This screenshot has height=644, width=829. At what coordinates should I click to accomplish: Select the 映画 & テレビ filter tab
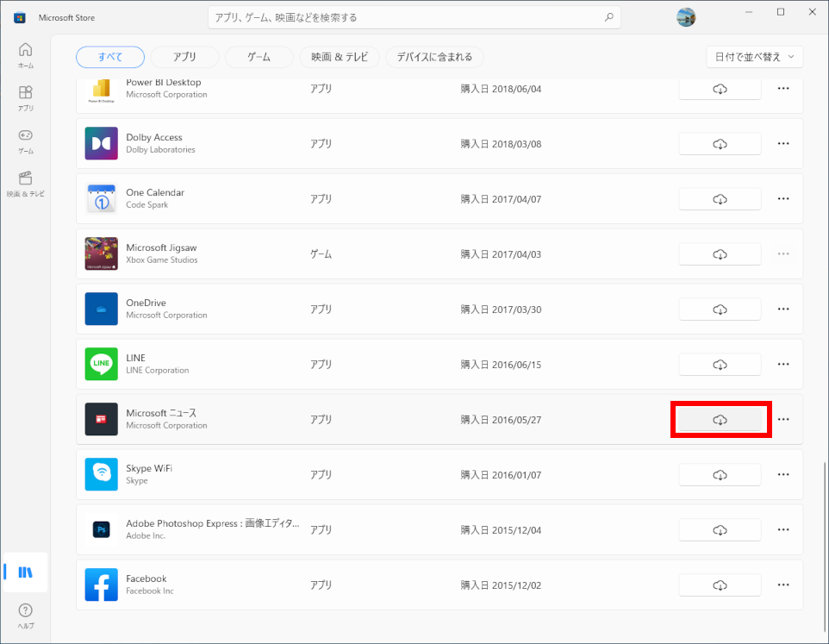coord(340,57)
